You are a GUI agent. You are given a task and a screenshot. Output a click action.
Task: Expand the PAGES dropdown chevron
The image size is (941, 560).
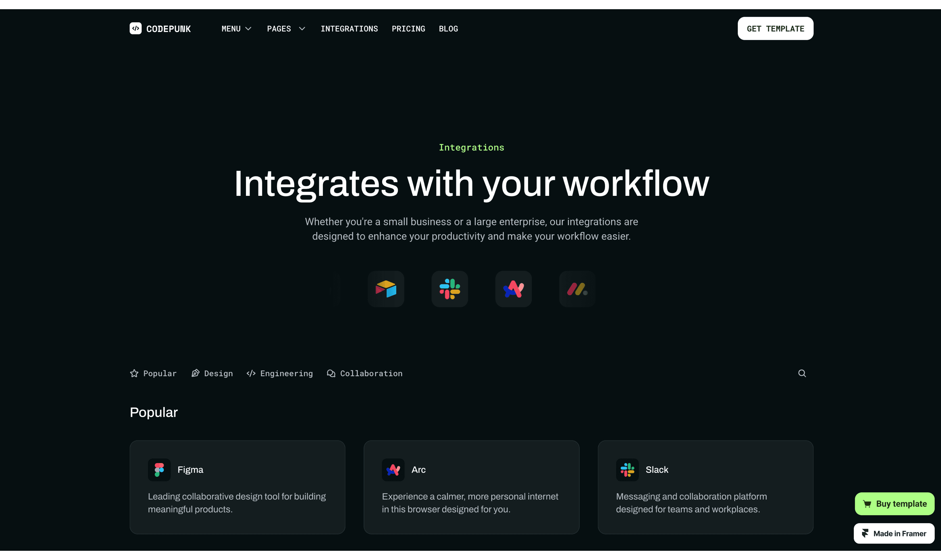(302, 29)
